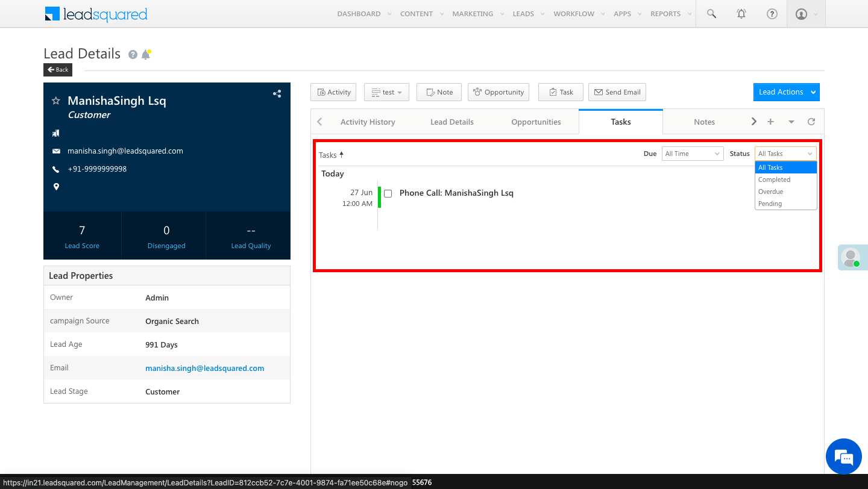Select the Tasks tab
Viewport: 868px width, 489px height.
click(x=621, y=122)
